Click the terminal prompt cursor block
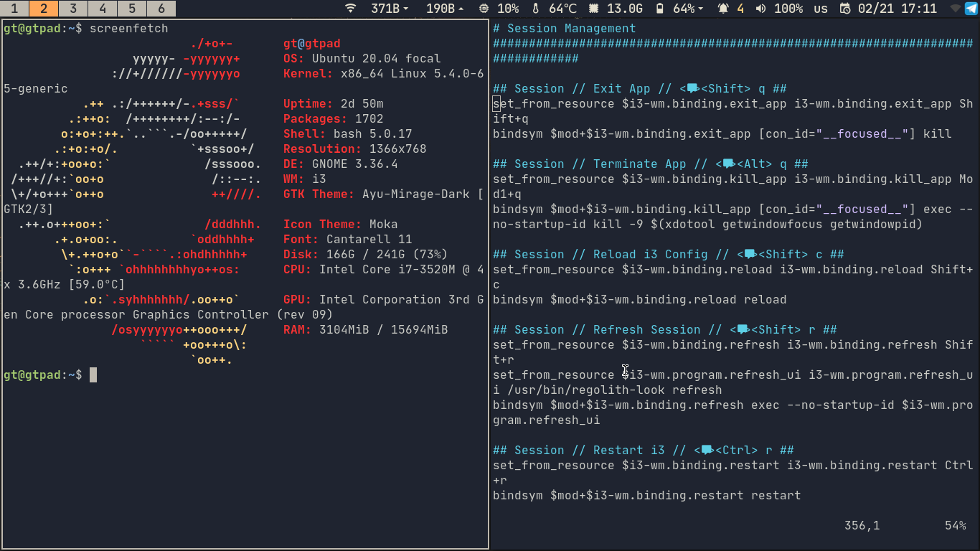Screen dimensions: 980x551 [x=93, y=375]
